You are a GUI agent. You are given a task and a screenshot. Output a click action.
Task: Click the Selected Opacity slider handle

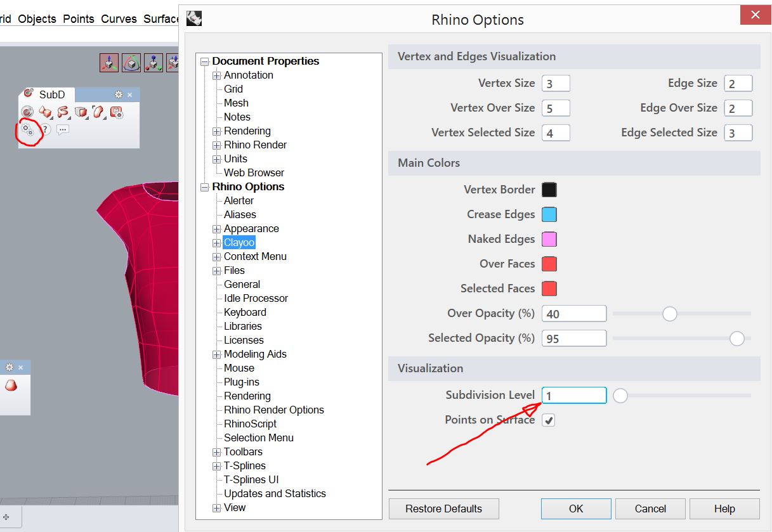click(x=736, y=339)
